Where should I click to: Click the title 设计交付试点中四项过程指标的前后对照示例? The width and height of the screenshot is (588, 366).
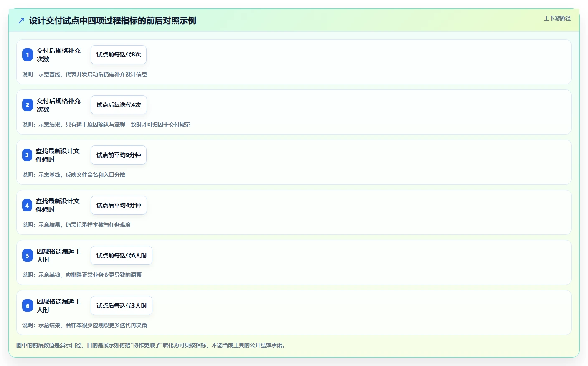pos(113,20)
